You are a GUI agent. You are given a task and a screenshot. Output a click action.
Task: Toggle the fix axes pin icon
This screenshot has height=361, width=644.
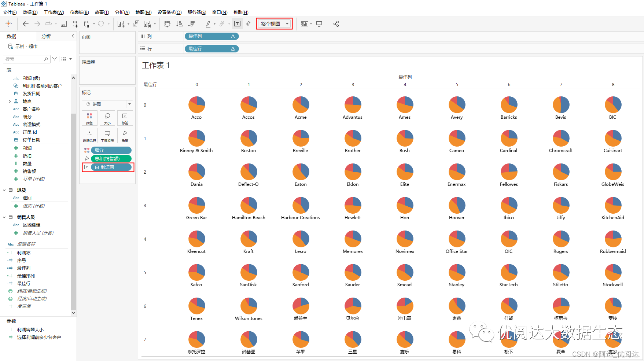pyautogui.click(x=248, y=24)
